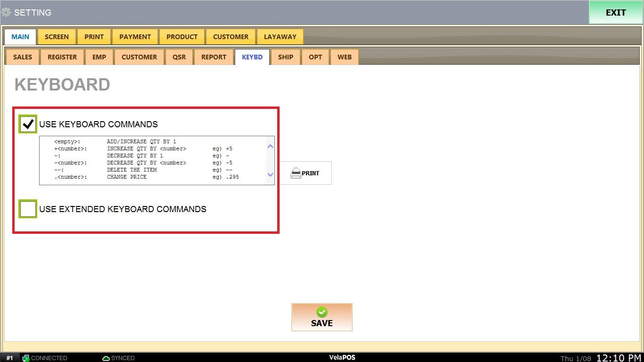Switch to the SHIP sub-tab

coord(286,57)
